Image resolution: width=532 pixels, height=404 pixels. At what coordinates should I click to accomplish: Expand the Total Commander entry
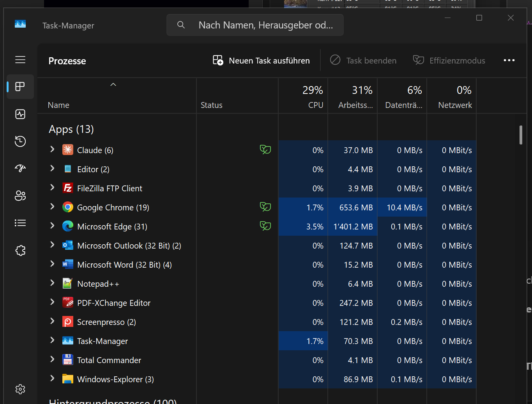click(52, 359)
